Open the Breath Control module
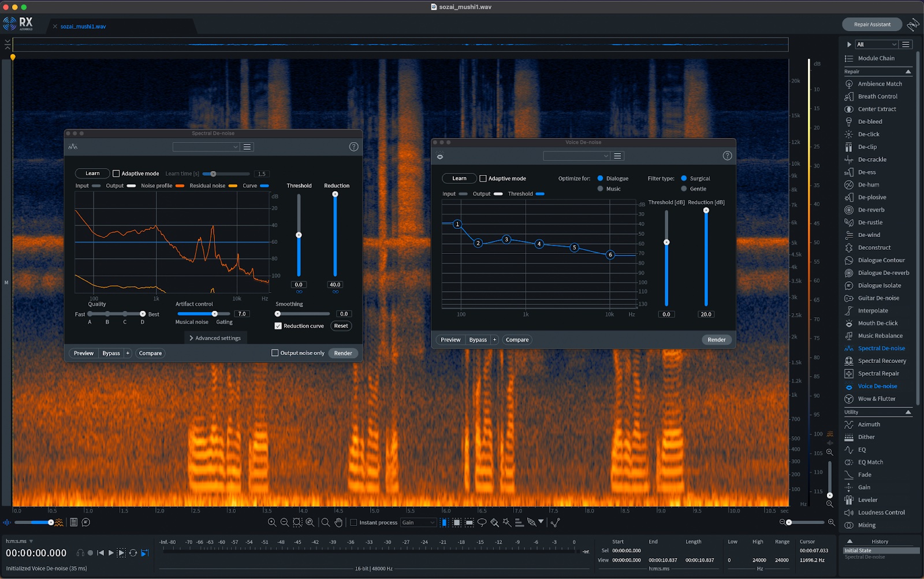 point(877,96)
